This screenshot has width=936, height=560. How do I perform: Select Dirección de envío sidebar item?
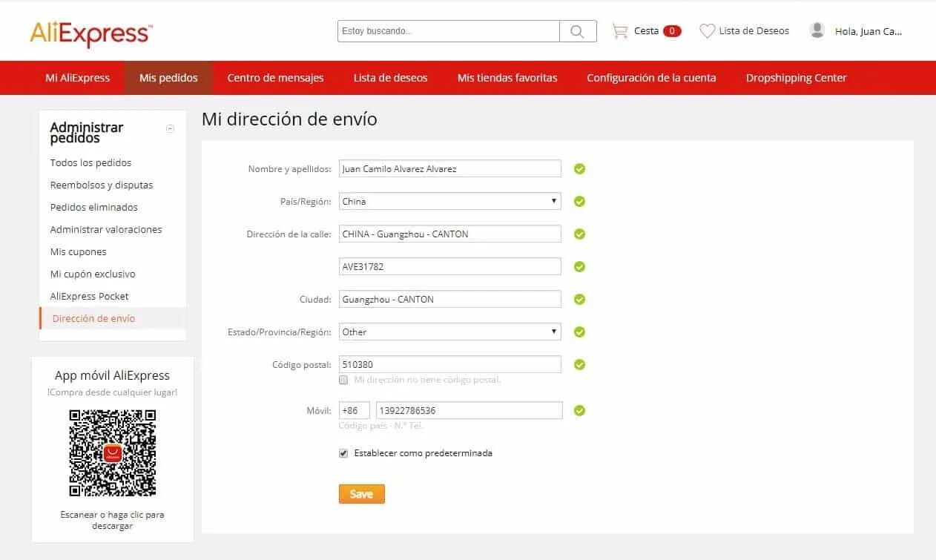113,318
